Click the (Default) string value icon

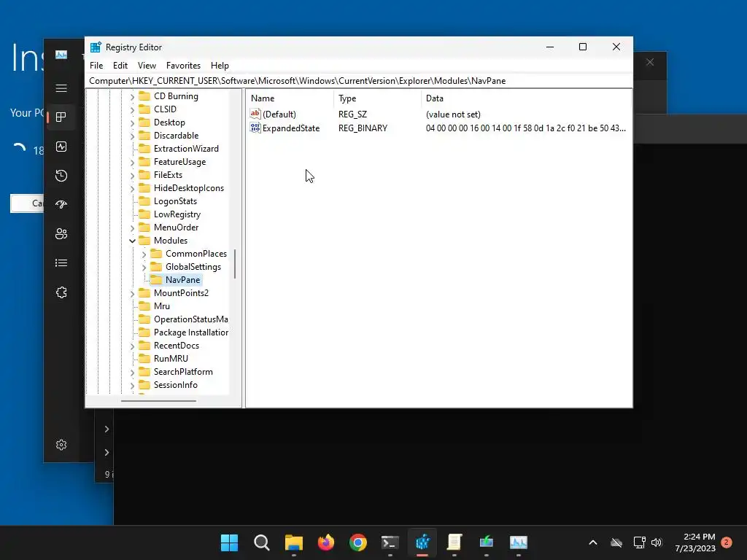coord(255,114)
